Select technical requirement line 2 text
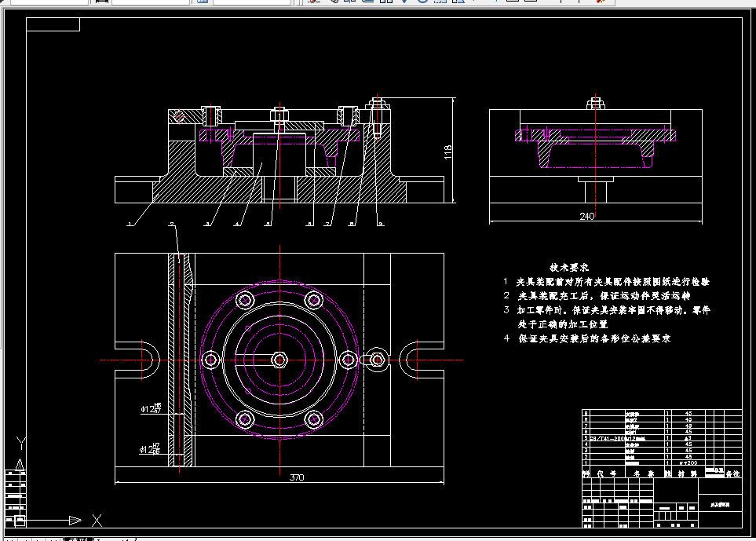 tap(597, 295)
